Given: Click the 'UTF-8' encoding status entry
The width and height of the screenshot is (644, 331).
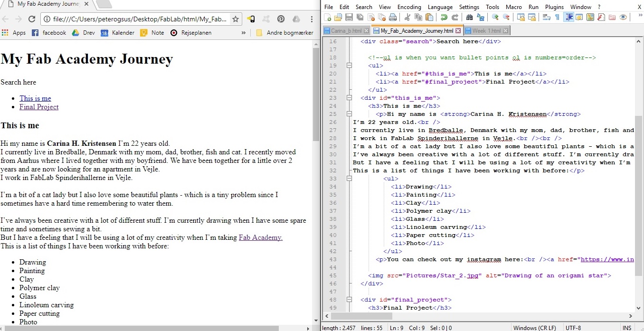Looking at the screenshot, I should pyautogui.click(x=574, y=328).
